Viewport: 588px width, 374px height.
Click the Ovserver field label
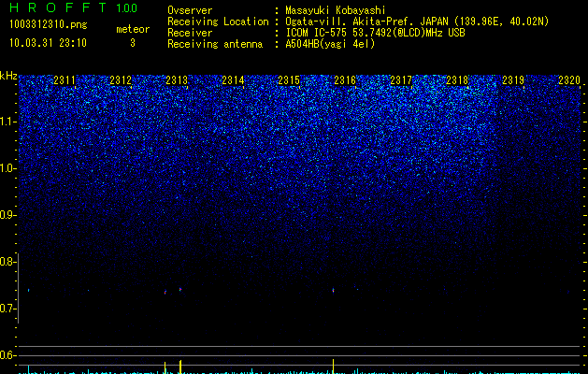click(x=190, y=10)
